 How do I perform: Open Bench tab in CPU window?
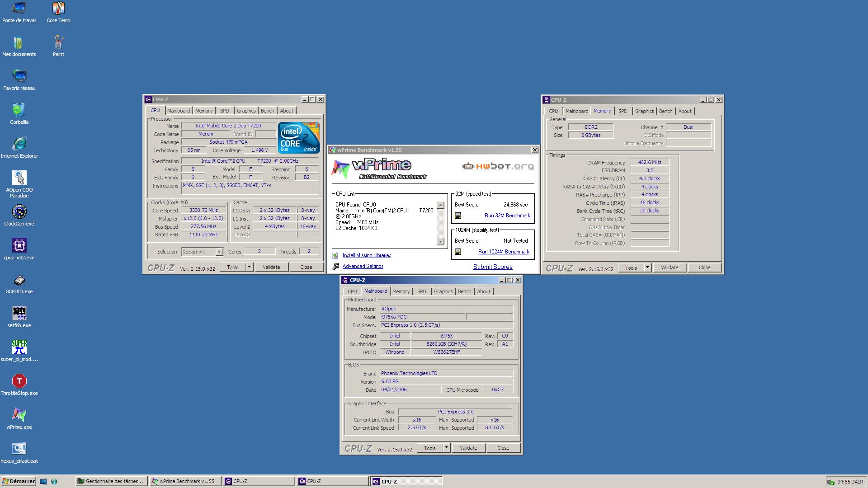point(267,111)
